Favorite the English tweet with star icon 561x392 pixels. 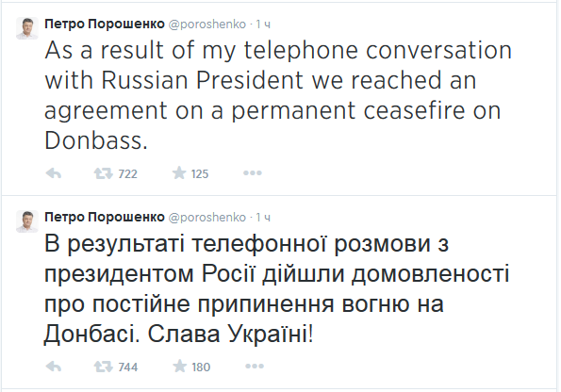pyautogui.click(x=179, y=173)
